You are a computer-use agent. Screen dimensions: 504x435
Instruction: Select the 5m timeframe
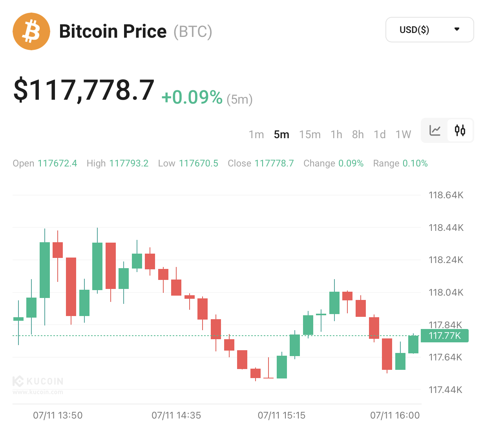pyautogui.click(x=281, y=135)
